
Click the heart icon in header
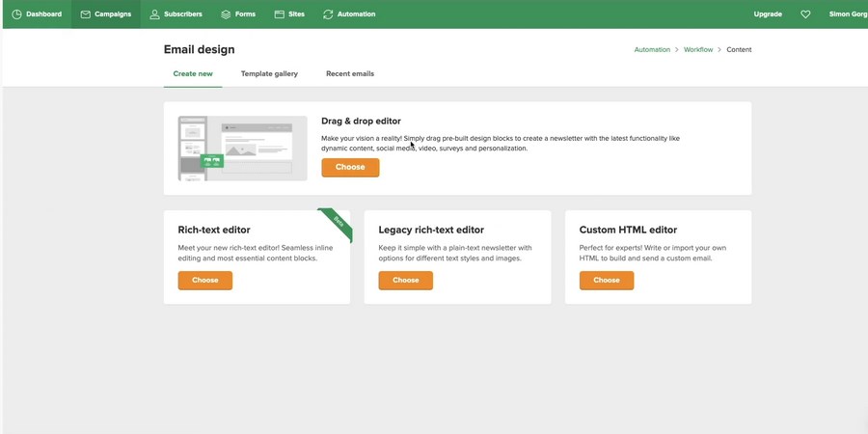[x=805, y=14]
